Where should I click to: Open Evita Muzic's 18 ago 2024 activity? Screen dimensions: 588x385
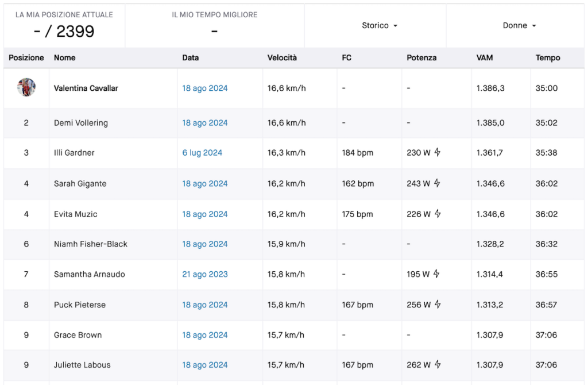[205, 214]
